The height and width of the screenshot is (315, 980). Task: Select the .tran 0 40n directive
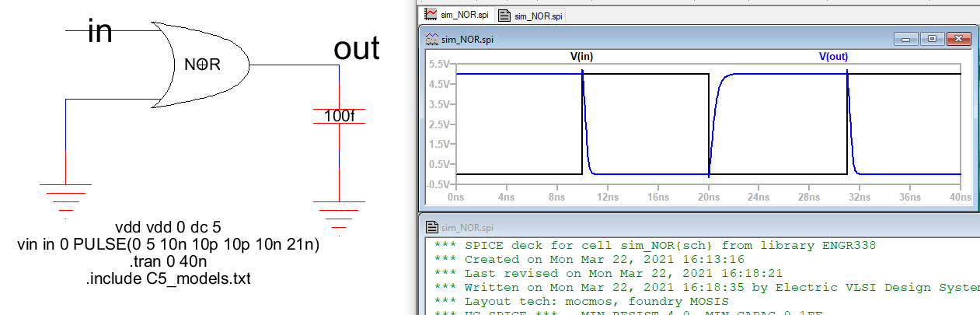pyautogui.click(x=169, y=262)
